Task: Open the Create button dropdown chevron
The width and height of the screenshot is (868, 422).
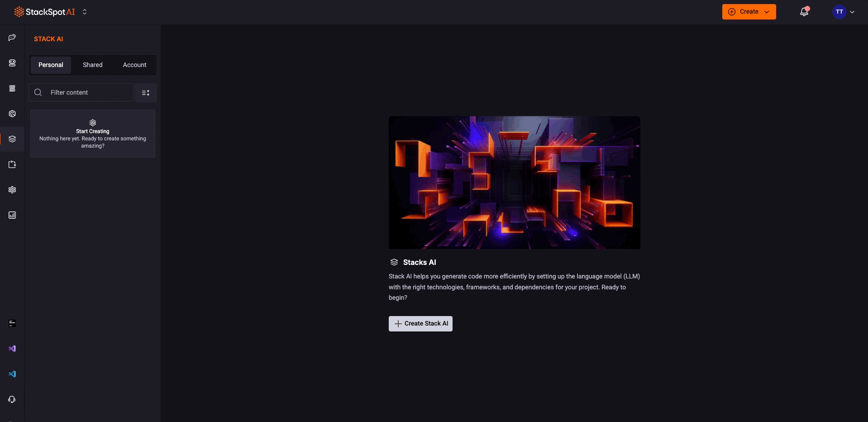Action: [x=766, y=11]
